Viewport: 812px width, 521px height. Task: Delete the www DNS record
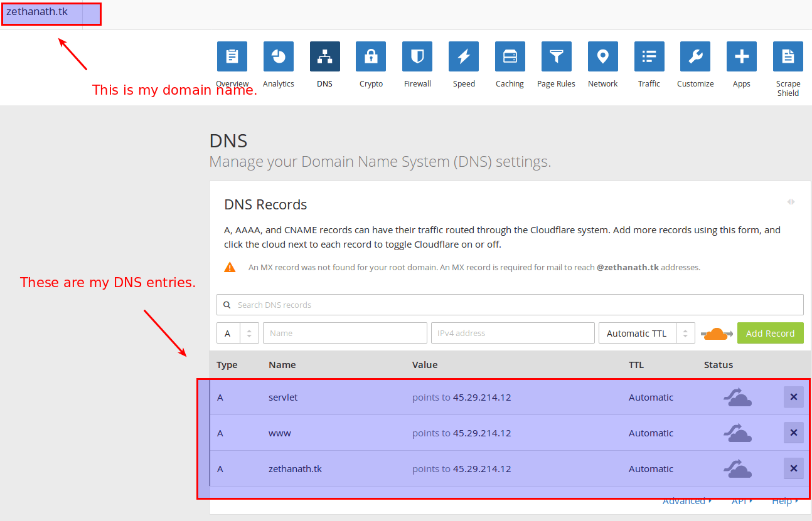pyautogui.click(x=794, y=433)
